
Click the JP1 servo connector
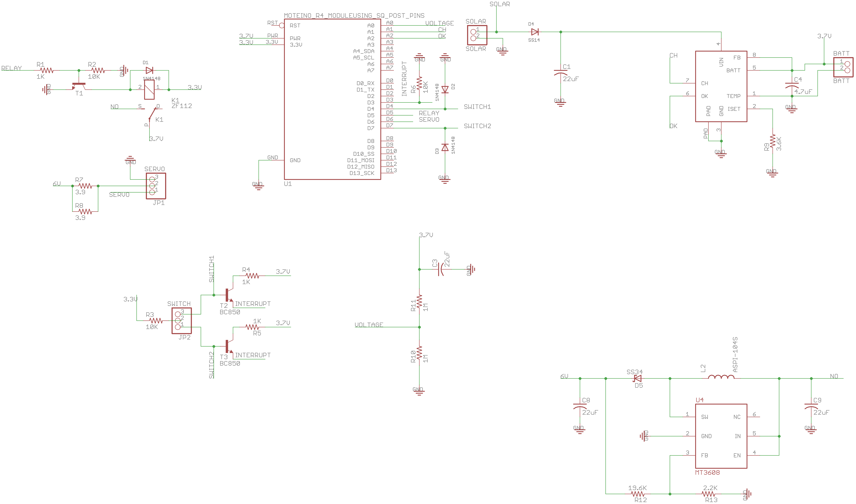156,186
